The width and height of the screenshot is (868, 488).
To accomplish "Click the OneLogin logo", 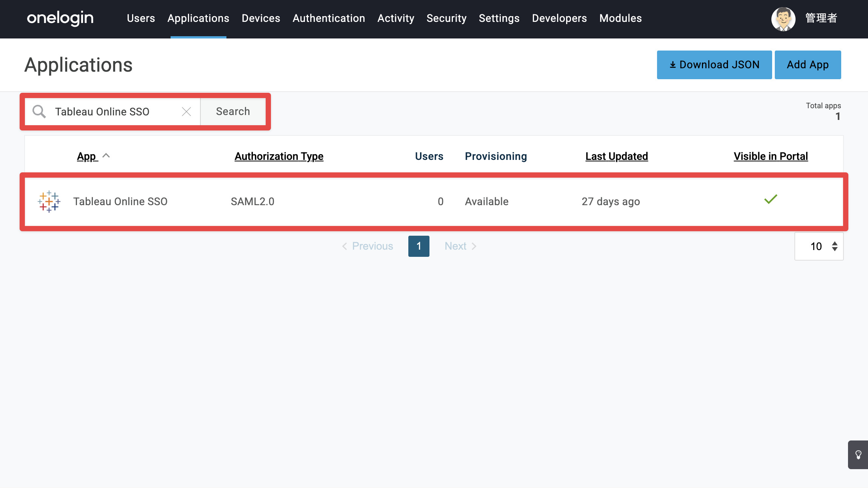I will [60, 18].
